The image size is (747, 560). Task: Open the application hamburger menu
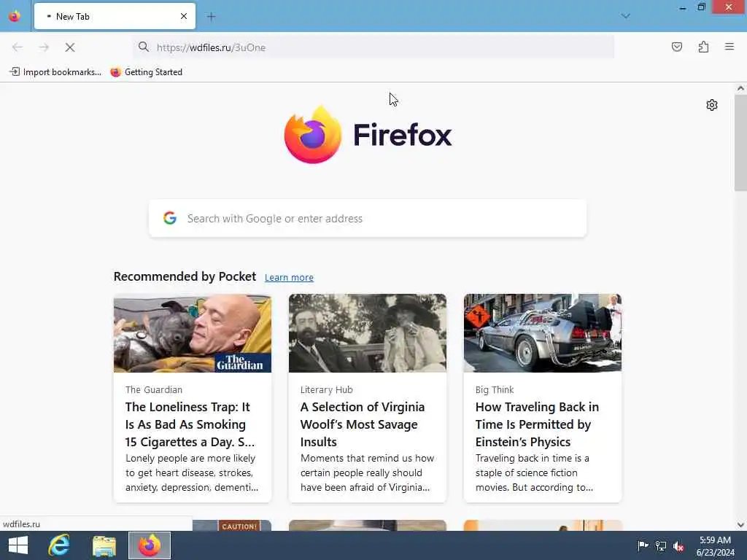(729, 47)
